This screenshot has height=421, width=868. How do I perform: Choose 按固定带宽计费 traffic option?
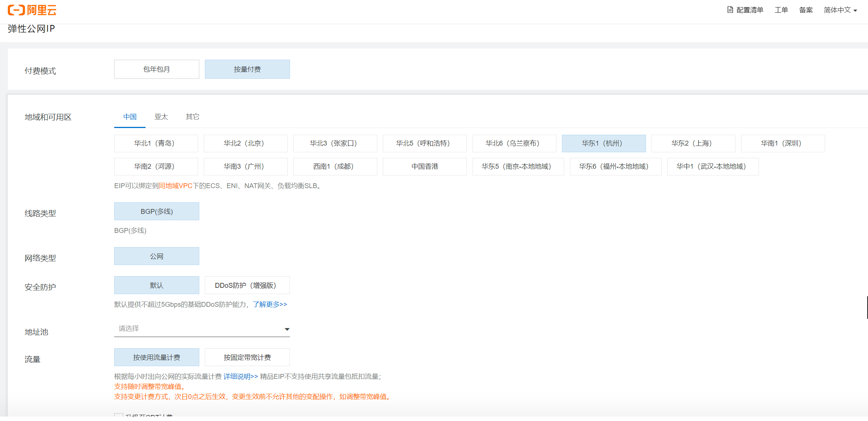tap(247, 358)
